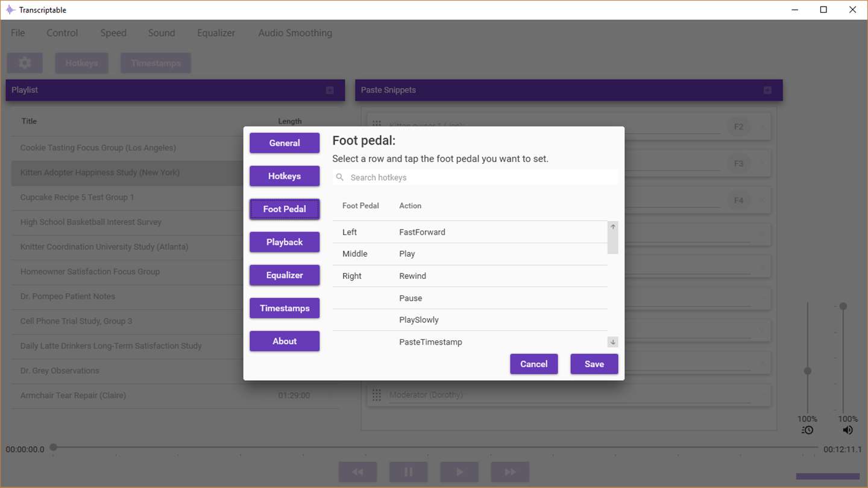Click the fast-forward playback button
868x488 pixels.
[510, 472]
